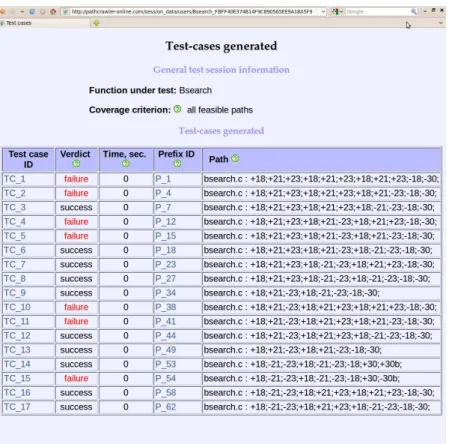Open test case TC_8 link
The image size is (449, 444).
[x=14, y=279]
